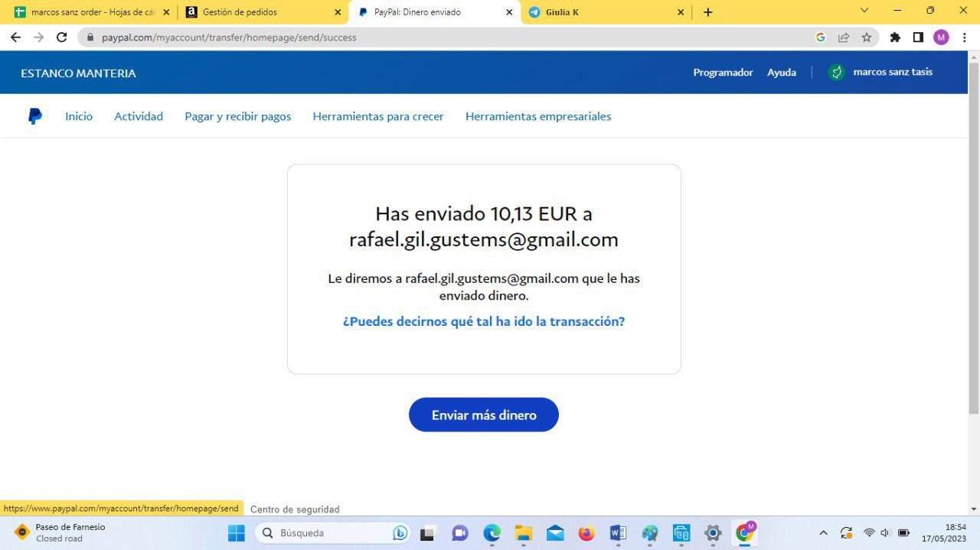Show hidden system tray icons
The width and height of the screenshot is (980, 550).
pyautogui.click(x=823, y=533)
